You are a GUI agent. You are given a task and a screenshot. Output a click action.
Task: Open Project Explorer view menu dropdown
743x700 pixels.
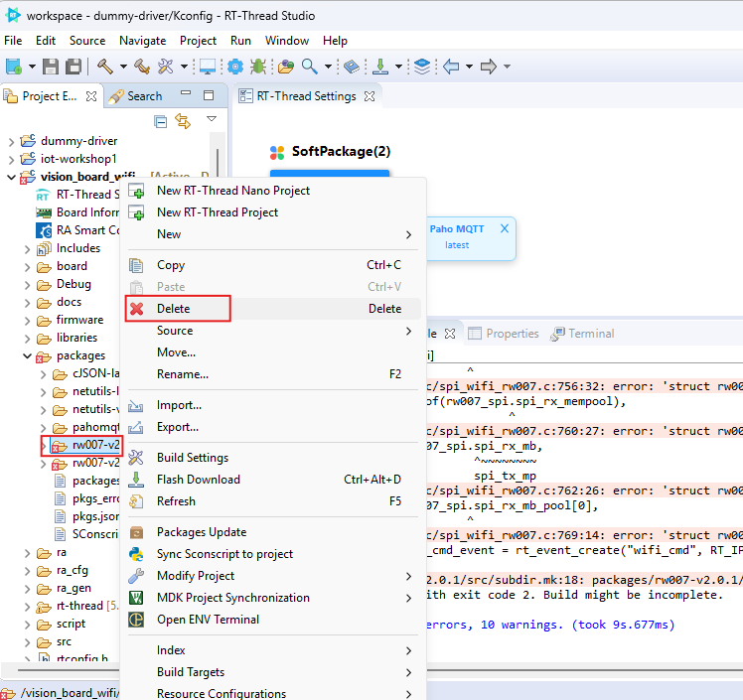(212, 119)
